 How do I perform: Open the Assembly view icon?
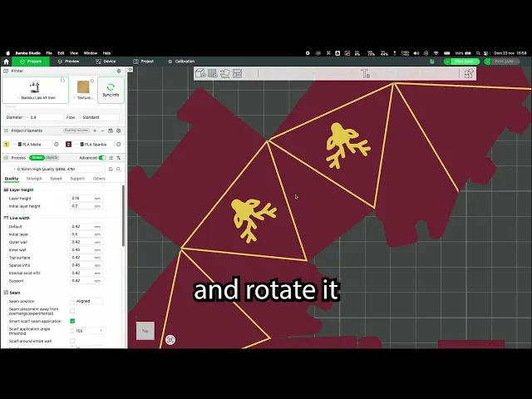[469, 73]
